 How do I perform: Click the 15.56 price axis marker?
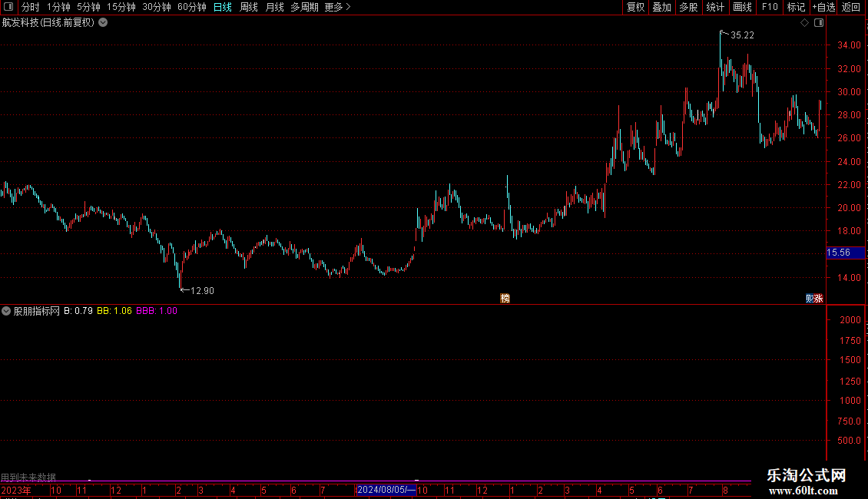click(x=845, y=253)
